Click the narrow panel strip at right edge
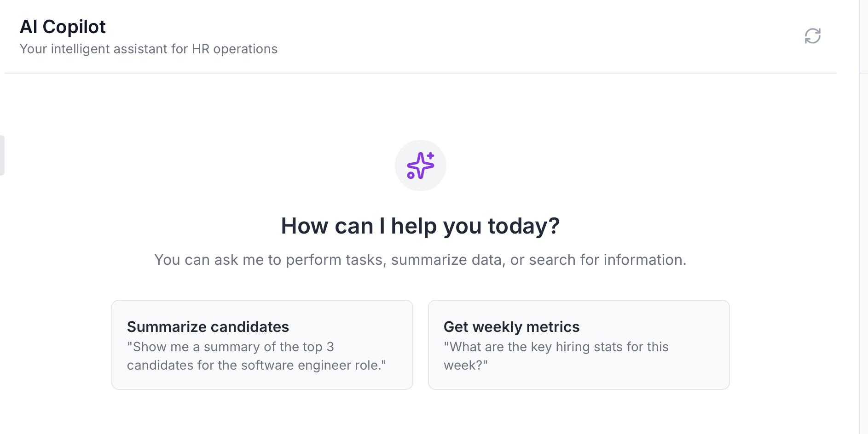Image resolution: width=868 pixels, height=434 pixels. pyautogui.click(x=863, y=230)
